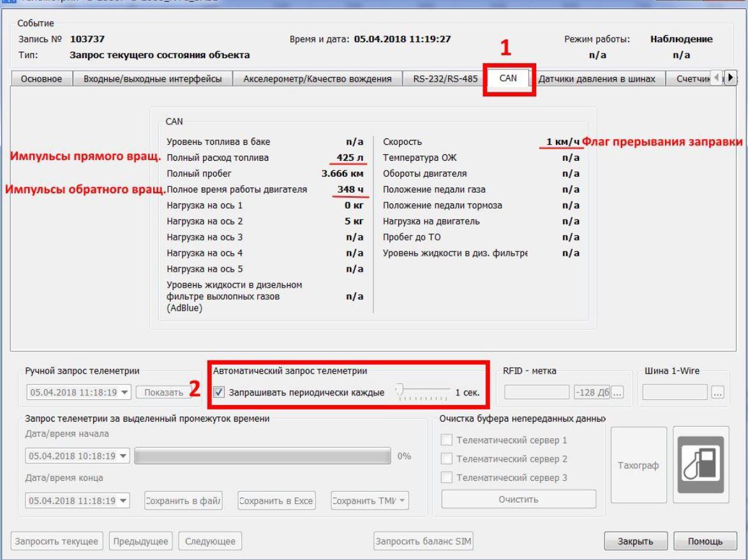This screenshot has height=560, width=748.
Task: Open the "Датчики давления в шинах" tab
Action: pos(599,79)
